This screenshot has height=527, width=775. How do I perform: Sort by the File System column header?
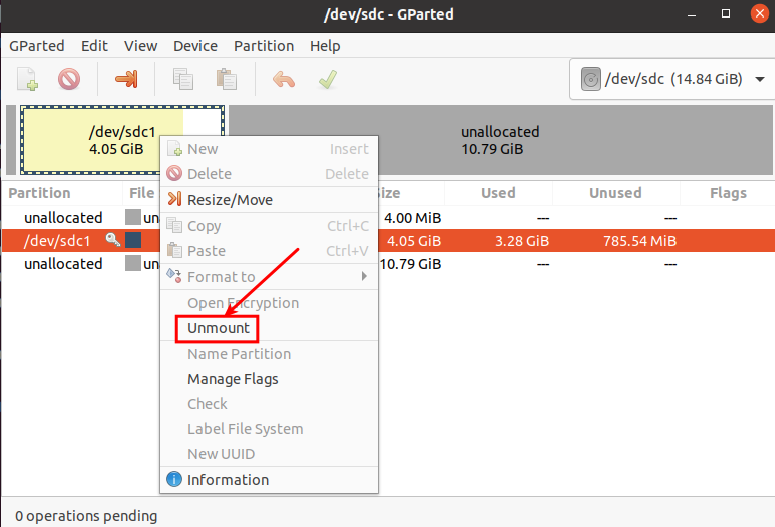point(141,193)
